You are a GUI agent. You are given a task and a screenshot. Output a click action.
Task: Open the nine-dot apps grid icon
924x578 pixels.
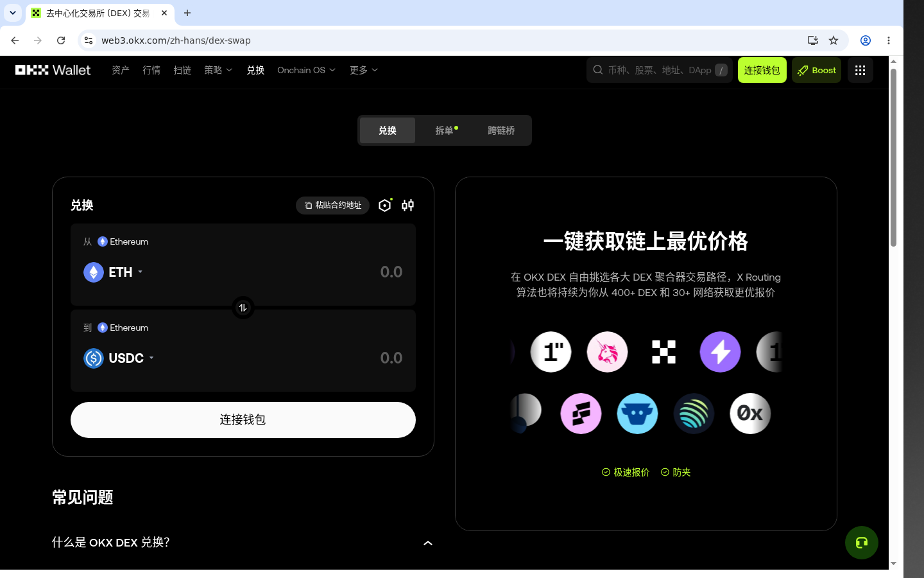pos(860,70)
